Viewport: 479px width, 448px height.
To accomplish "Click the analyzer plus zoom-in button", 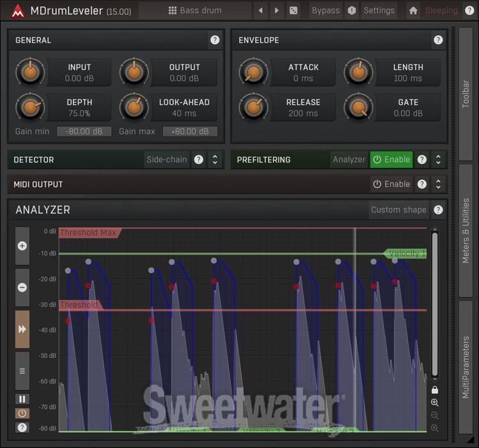I will [x=22, y=246].
